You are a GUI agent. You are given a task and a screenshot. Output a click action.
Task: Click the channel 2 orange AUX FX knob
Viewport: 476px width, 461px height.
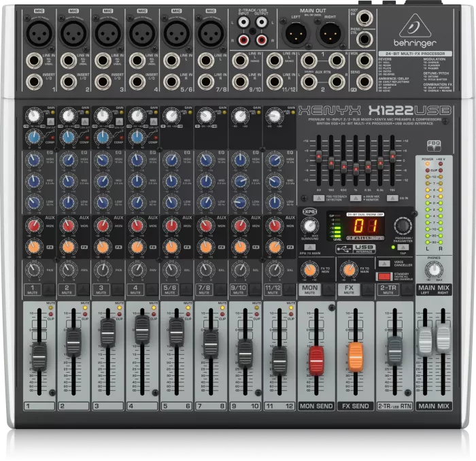(x=68, y=247)
